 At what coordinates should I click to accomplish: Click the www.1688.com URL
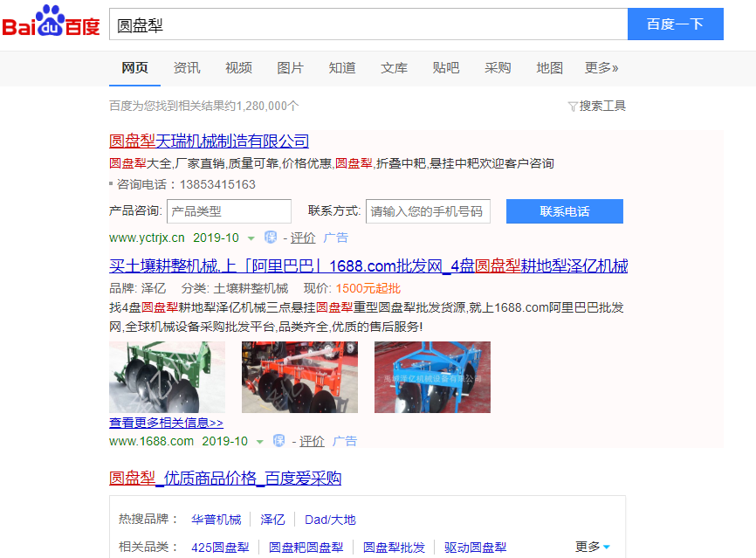151,441
